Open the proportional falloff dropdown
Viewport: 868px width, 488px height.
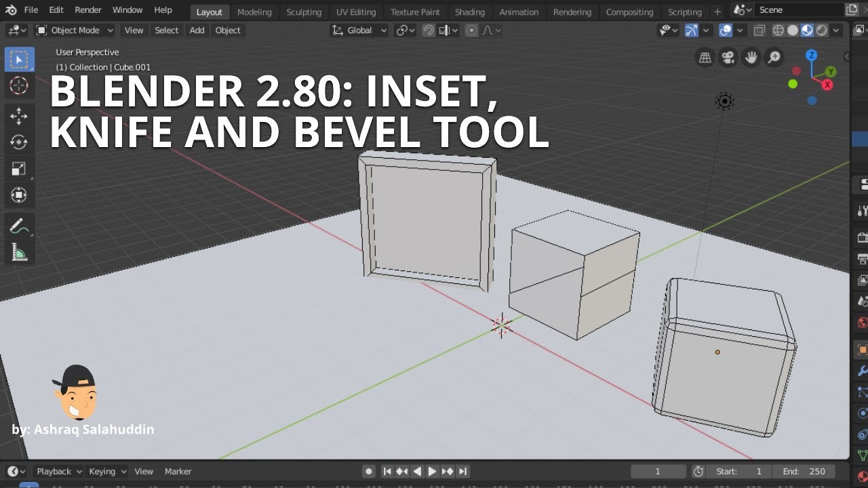pos(491,30)
